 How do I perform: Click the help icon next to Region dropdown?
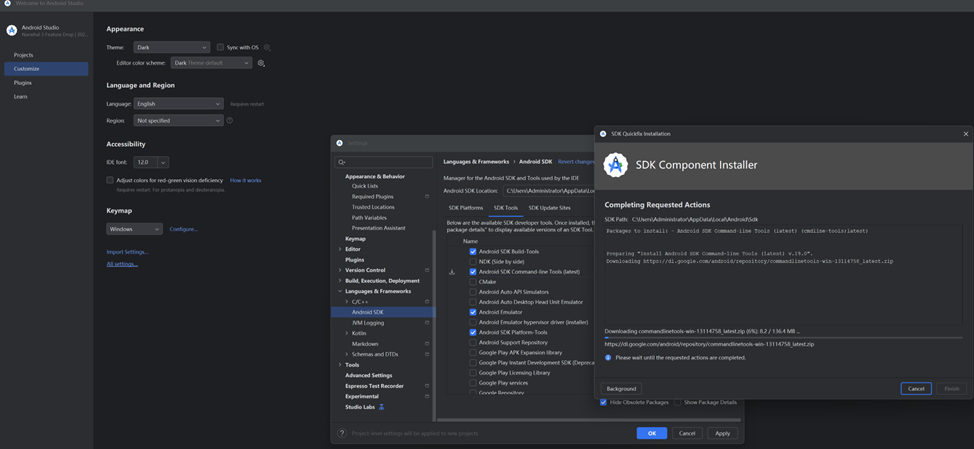coord(230,120)
